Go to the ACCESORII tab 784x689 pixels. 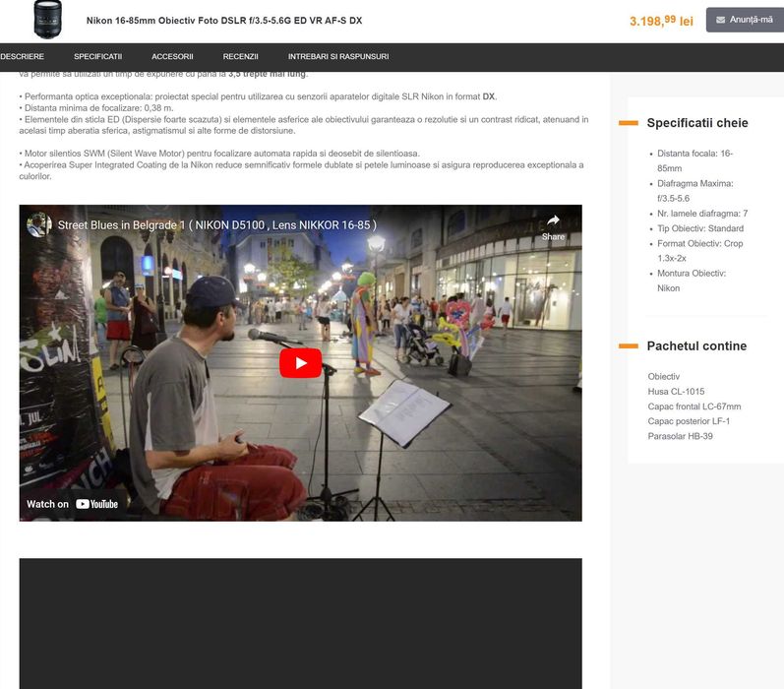pos(172,56)
